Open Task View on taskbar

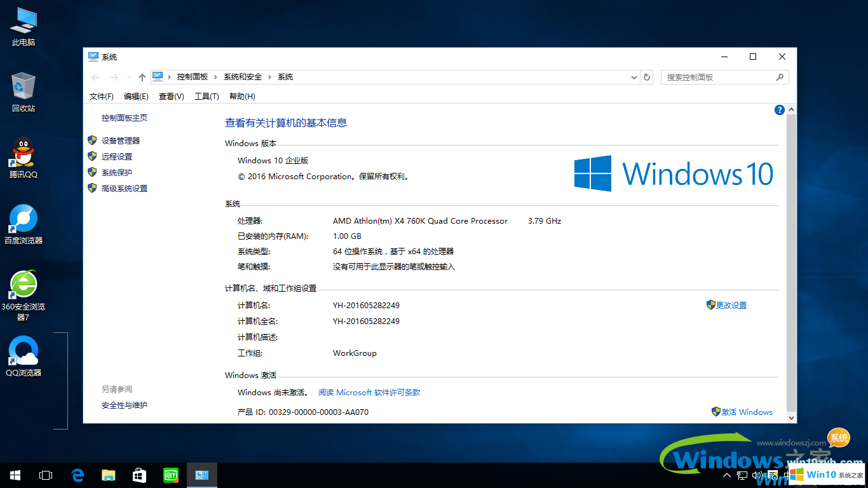(46, 475)
